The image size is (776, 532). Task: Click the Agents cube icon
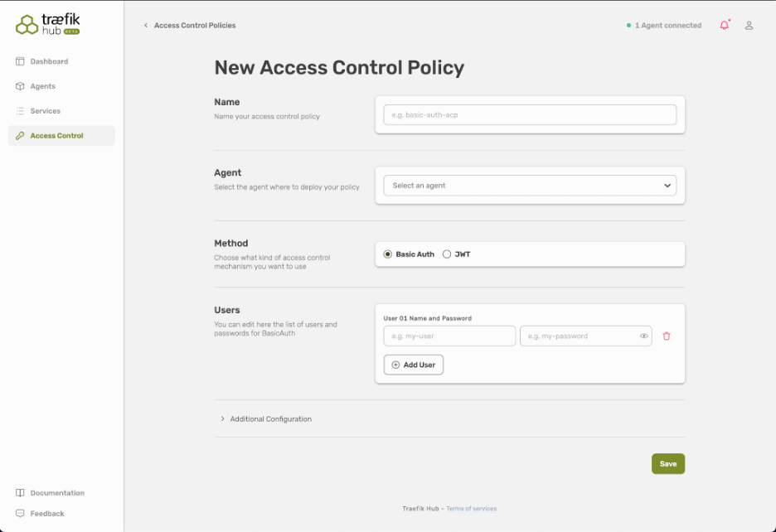click(21, 86)
